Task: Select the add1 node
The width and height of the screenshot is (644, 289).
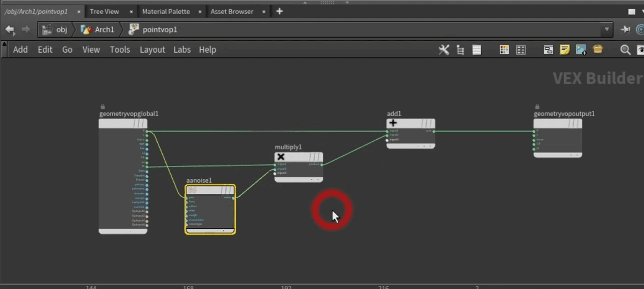Action: [x=411, y=133]
